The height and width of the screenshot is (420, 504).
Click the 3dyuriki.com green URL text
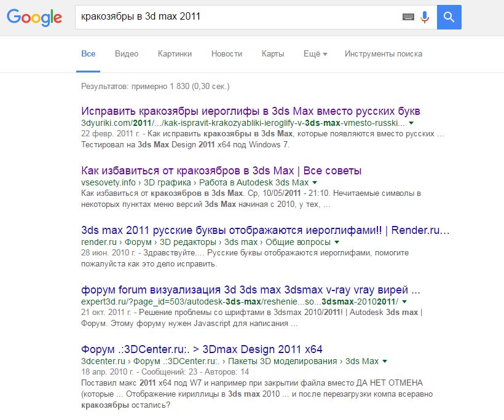coord(243,123)
